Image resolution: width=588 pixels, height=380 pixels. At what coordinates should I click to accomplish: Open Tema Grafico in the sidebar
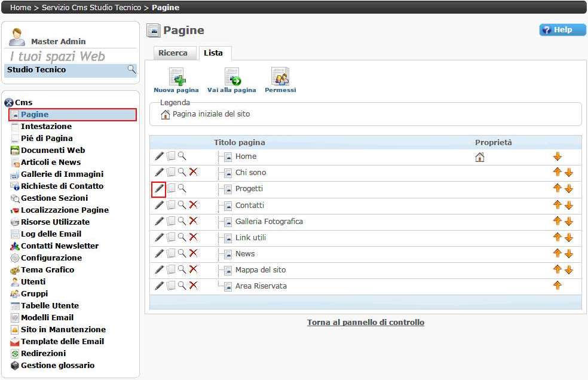(47, 269)
